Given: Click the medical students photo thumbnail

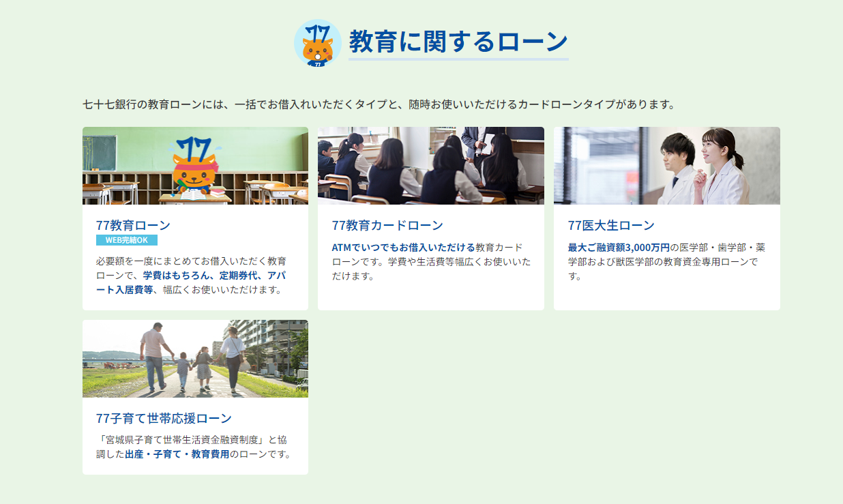Looking at the screenshot, I should pyautogui.click(x=667, y=166).
